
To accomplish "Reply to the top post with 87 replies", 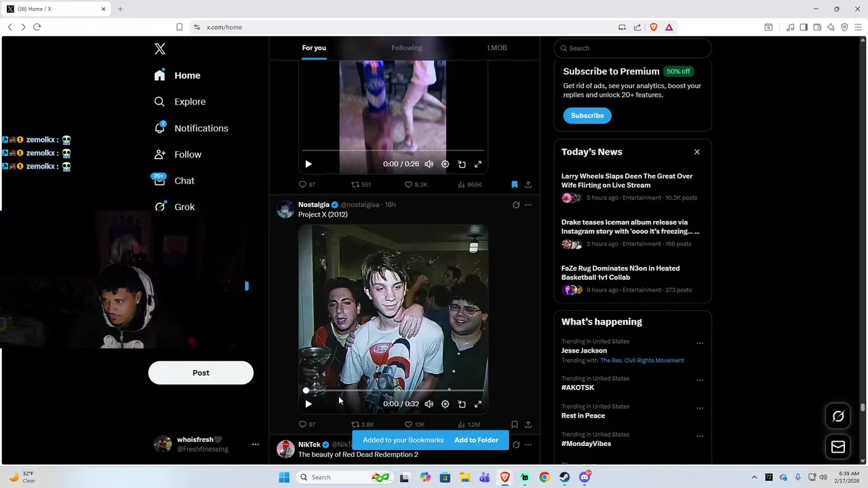I will 307,184.
